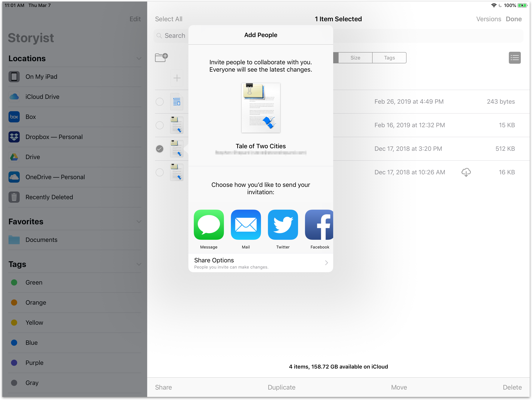Viewport: 532px width, 400px height.
Task: Add a new document with the plus tile
Action: tap(177, 78)
